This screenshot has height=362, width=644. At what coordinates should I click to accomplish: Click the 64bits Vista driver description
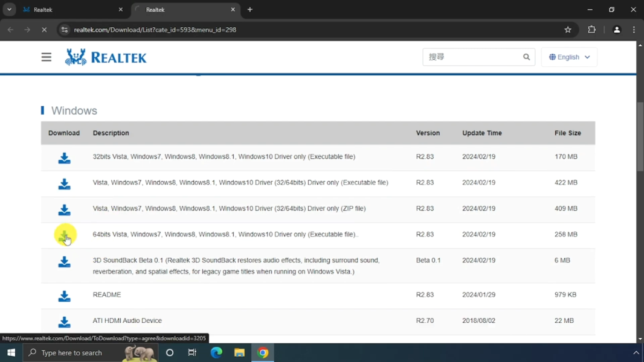coord(225,234)
